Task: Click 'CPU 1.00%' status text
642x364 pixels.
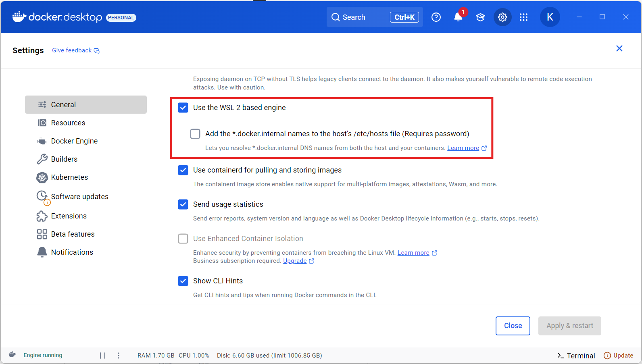Action: 194,356
